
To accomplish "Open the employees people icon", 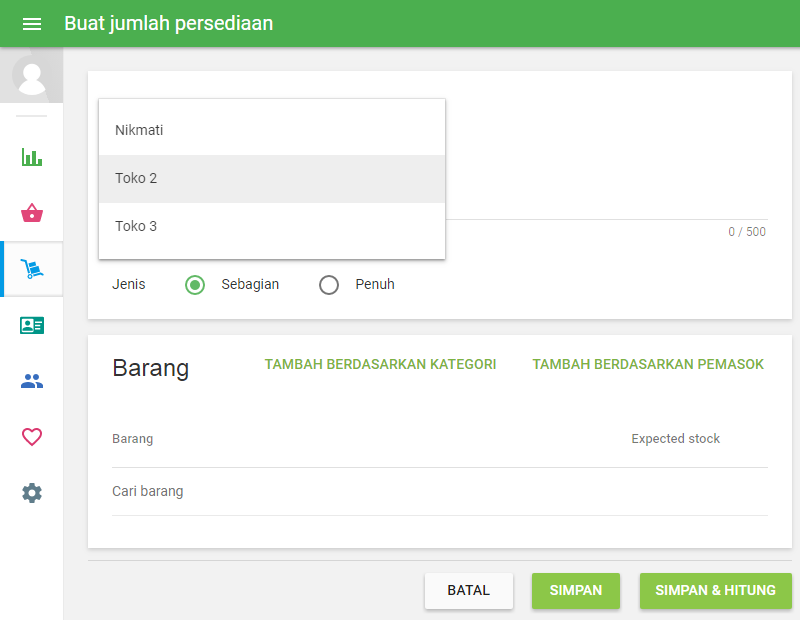I will tap(31, 381).
